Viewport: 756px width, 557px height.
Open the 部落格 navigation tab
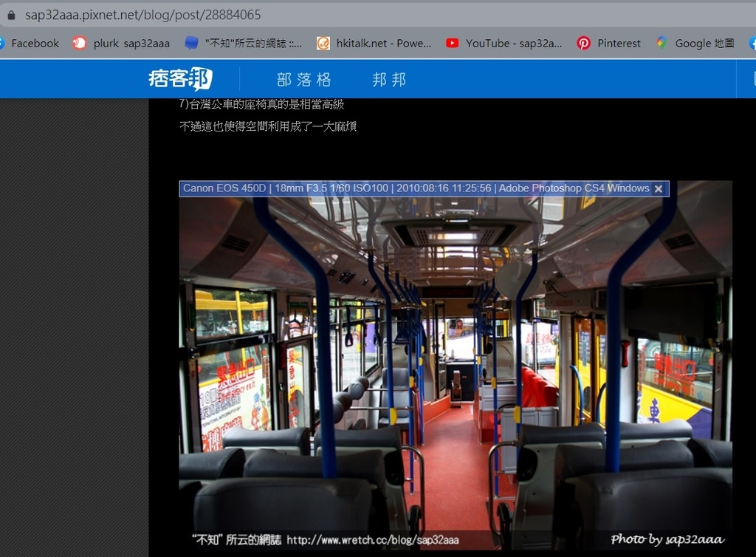[x=303, y=80]
